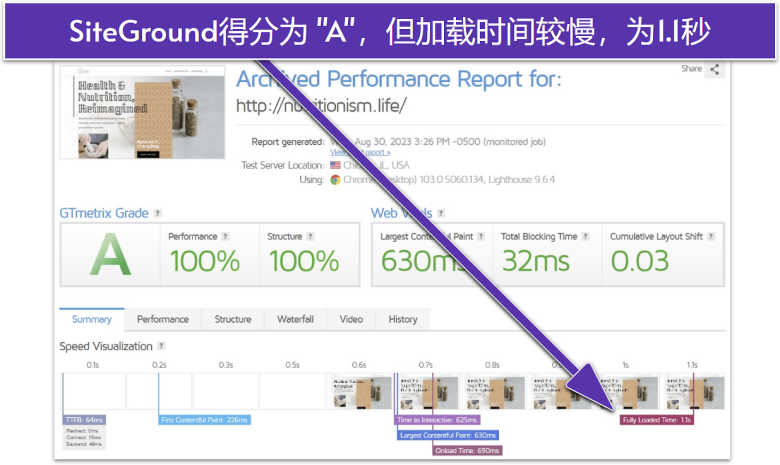Click the Cumulative Layout Shift help icon

click(x=711, y=236)
